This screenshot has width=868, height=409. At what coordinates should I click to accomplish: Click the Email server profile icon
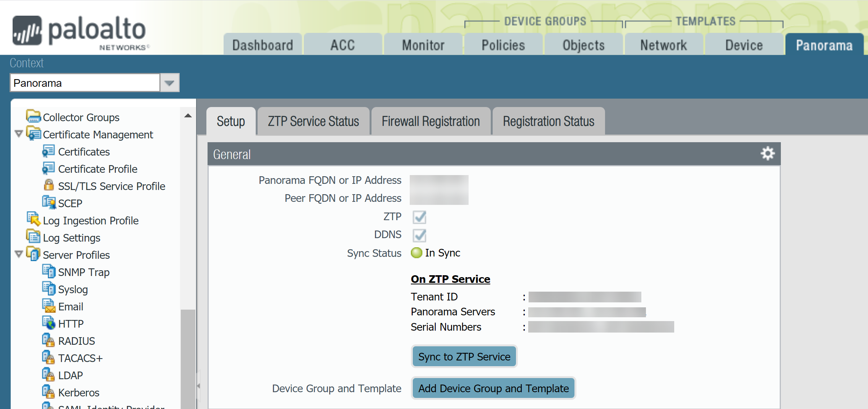tap(49, 306)
